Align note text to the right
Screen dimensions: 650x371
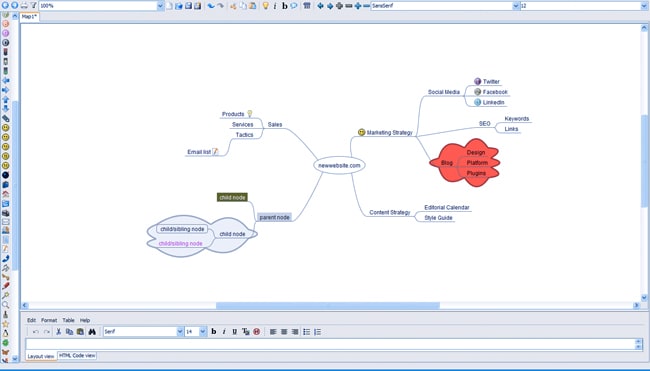pos(295,332)
